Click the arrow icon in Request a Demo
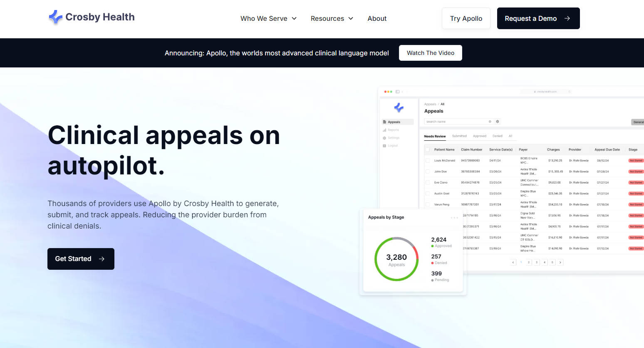 pyautogui.click(x=567, y=18)
